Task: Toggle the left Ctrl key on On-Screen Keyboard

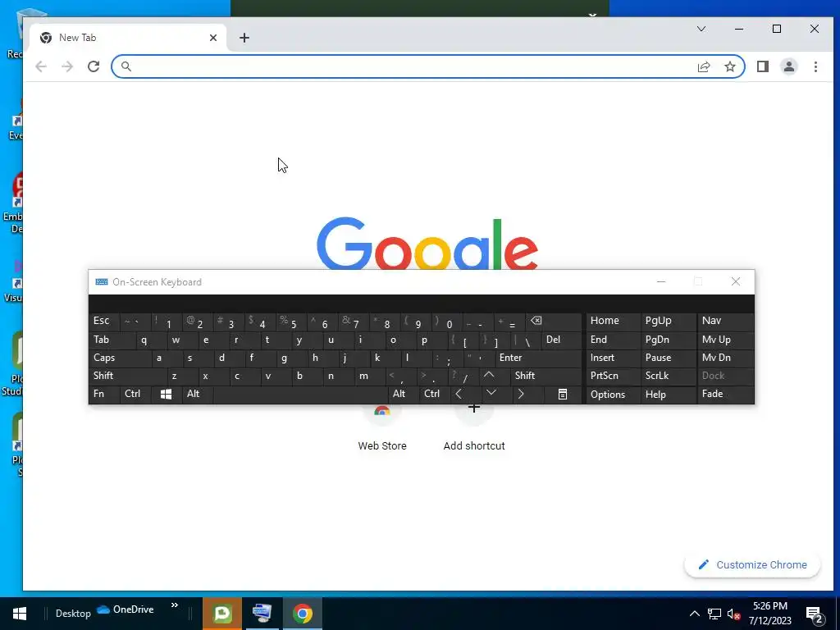Action: 135,395
